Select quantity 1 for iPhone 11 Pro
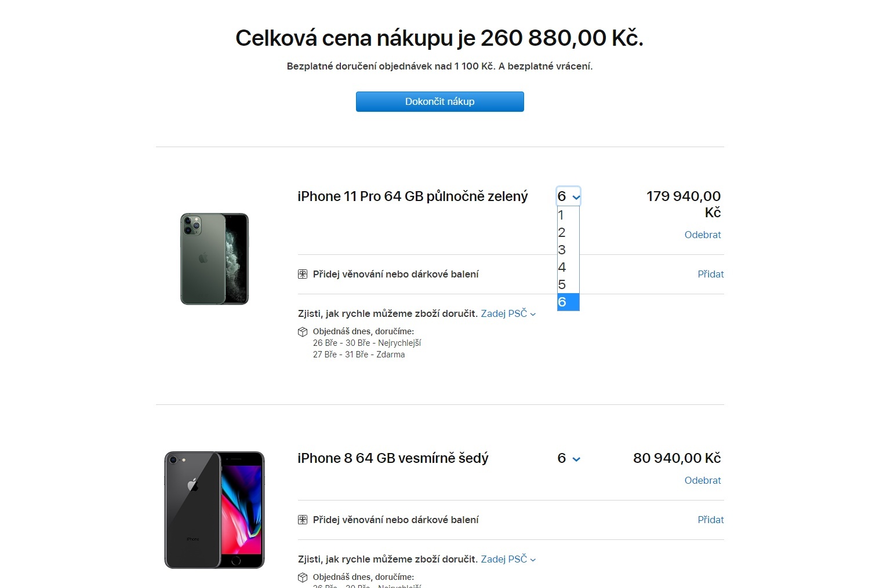 pos(567,215)
